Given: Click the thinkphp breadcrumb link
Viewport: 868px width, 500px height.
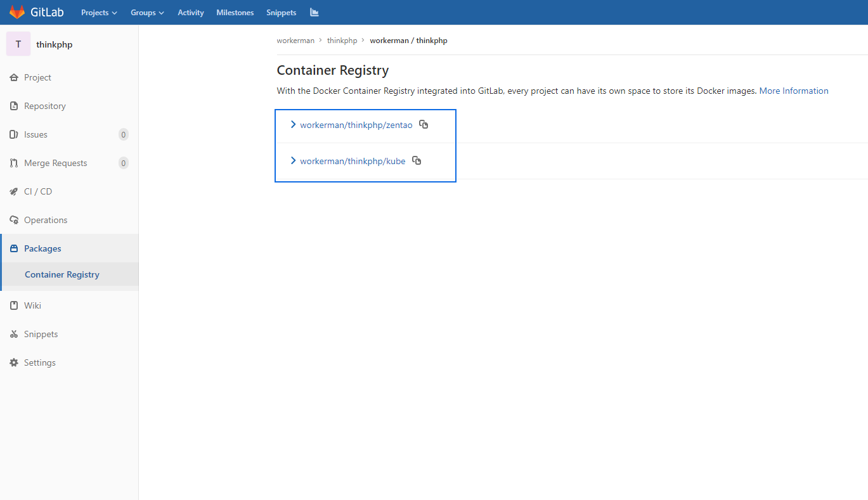Looking at the screenshot, I should click(342, 41).
